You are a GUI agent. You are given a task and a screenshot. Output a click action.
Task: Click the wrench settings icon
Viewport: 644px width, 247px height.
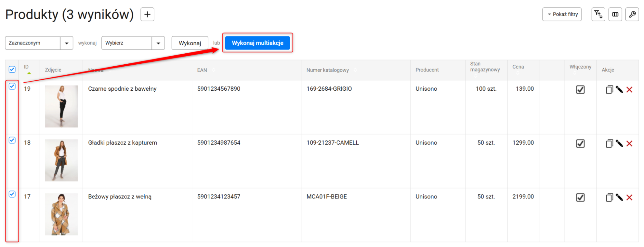(x=632, y=14)
